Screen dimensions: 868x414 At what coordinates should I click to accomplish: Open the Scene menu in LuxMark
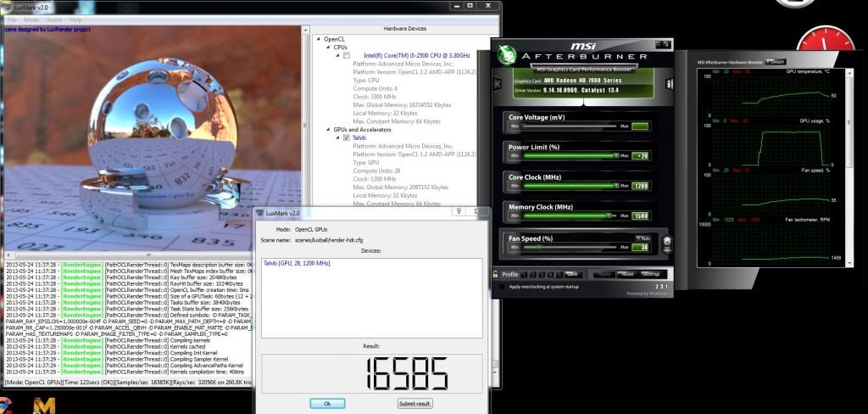(x=54, y=19)
